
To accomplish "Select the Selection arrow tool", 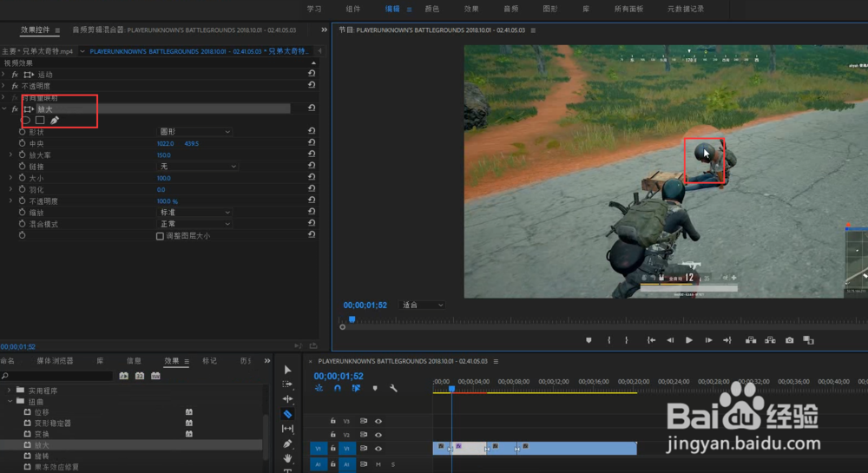I will [x=288, y=370].
